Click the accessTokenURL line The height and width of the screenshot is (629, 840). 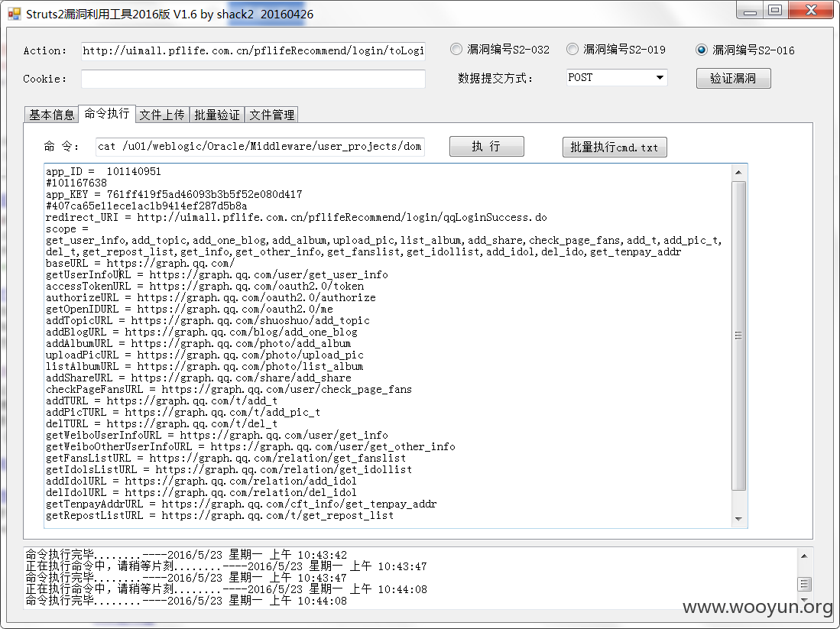click(x=205, y=286)
